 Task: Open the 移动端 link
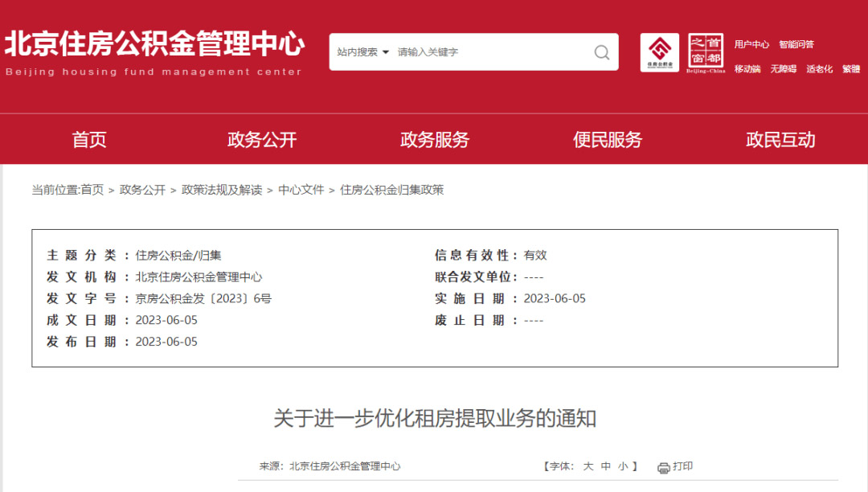[x=747, y=68]
